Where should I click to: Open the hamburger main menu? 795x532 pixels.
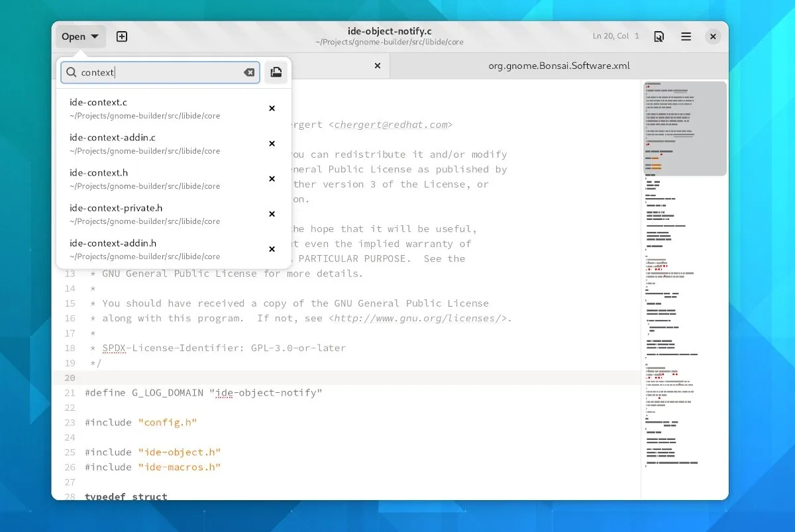(686, 37)
